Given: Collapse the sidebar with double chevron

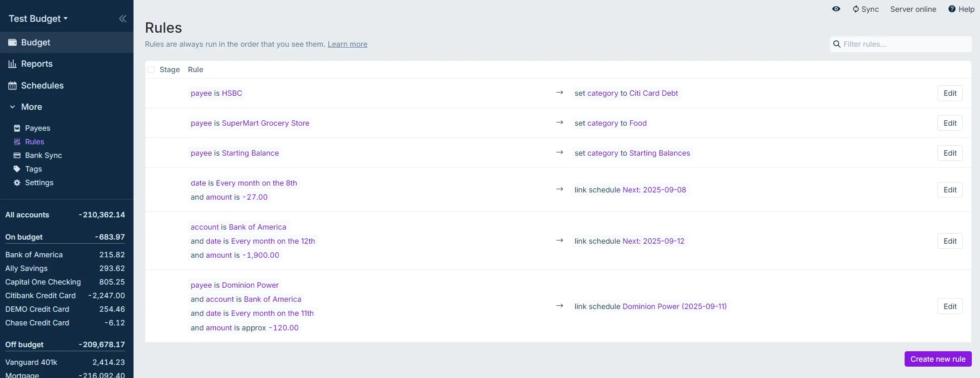Looking at the screenshot, I should pyautogui.click(x=123, y=19).
